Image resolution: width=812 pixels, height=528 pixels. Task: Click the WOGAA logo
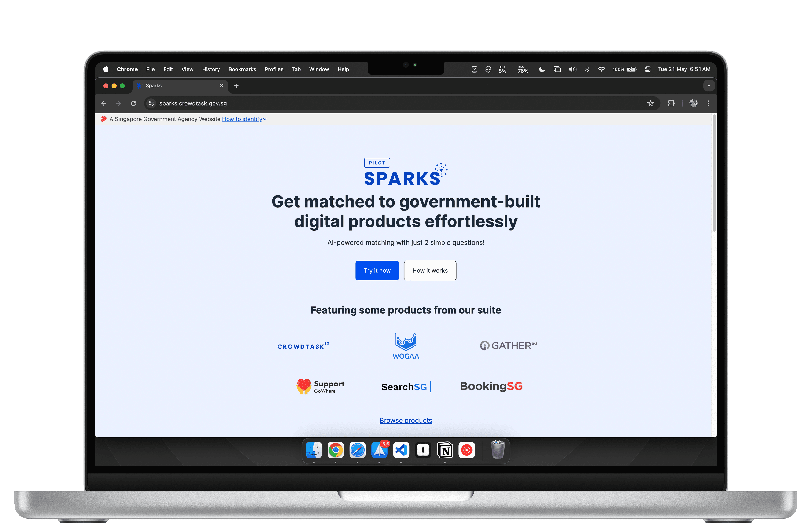406,346
